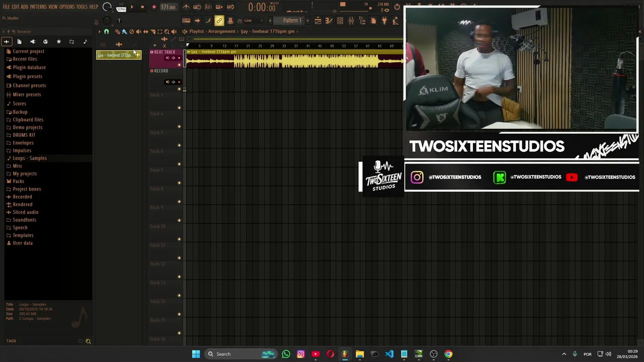644x362 pixels.
Task: Open the TOOLS menu
Action: [82, 7]
